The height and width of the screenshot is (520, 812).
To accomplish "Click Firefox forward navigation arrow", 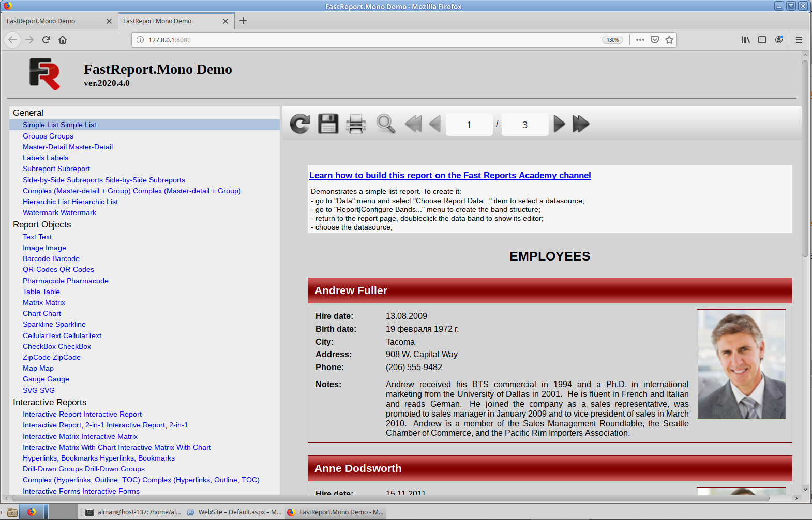I will point(29,40).
